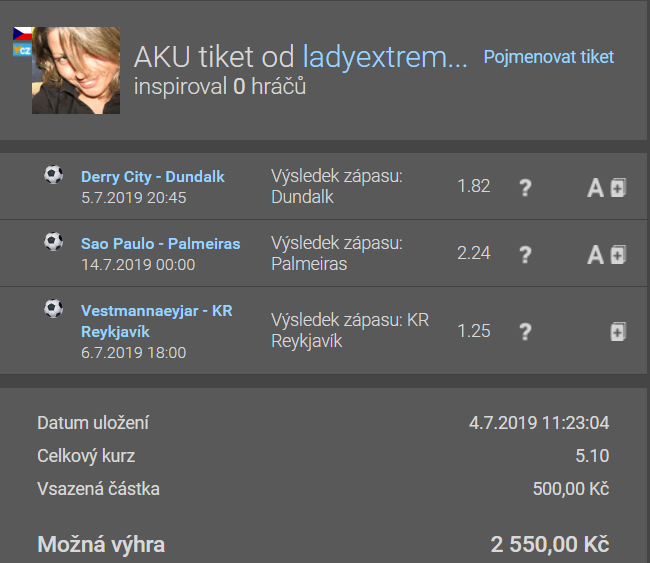This screenshot has width=650, height=563.
Task: Click the Derry City - Dundalk match link
Action: tap(152, 177)
